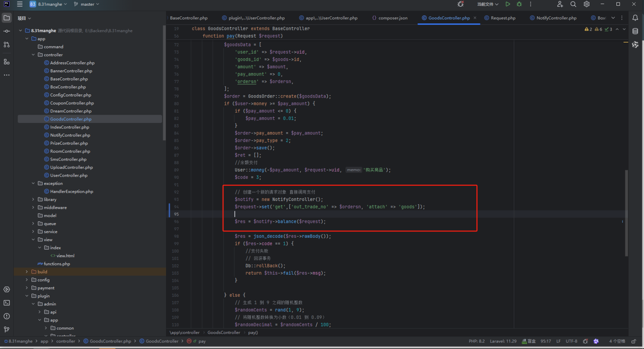644x349 pixels.
Task: Open the Database tool window
Action: point(635,31)
